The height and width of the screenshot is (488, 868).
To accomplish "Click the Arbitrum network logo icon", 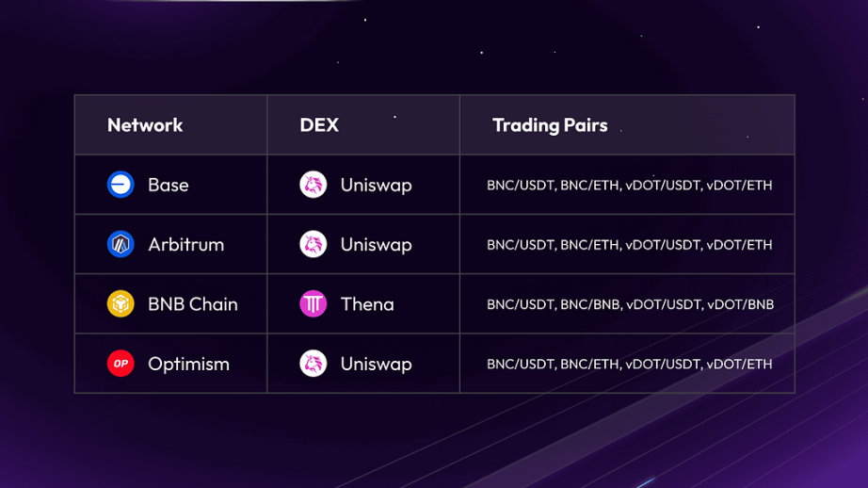I will [x=121, y=244].
